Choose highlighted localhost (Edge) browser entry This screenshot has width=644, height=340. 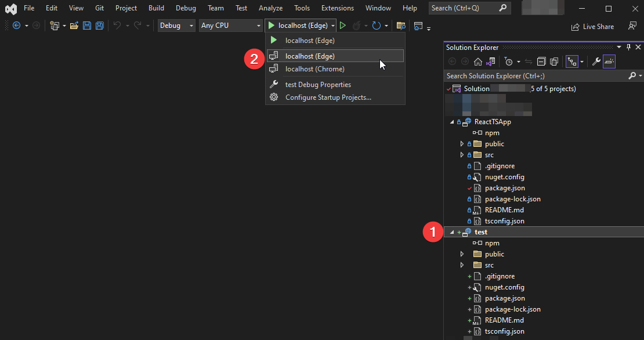click(335, 56)
